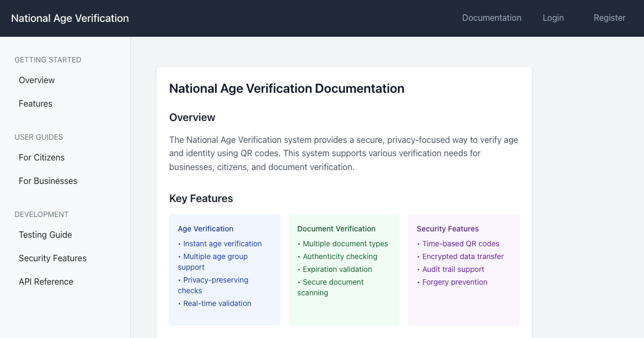Open Security Features under Development

click(x=52, y=258)
